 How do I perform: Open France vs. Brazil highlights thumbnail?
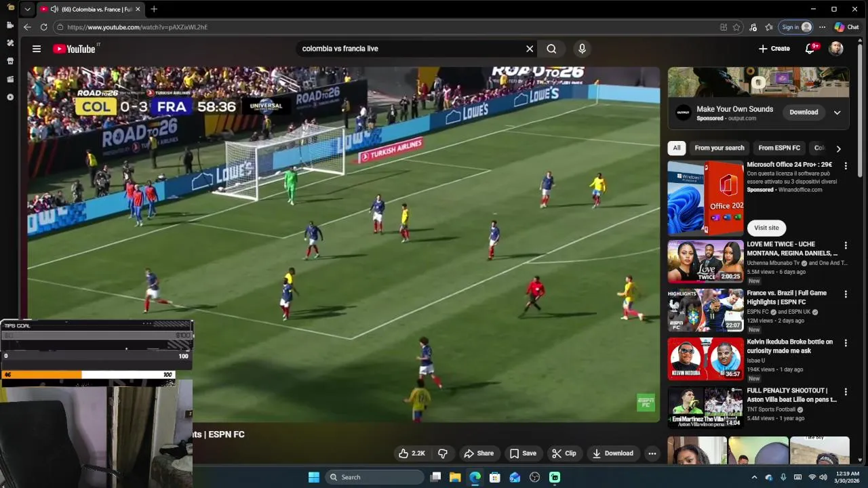coord(705,310)
